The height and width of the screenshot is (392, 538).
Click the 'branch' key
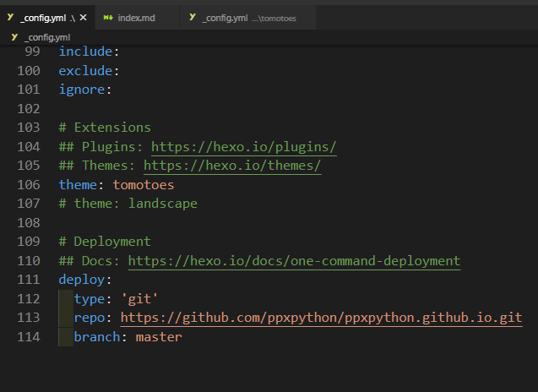point(97,337)
